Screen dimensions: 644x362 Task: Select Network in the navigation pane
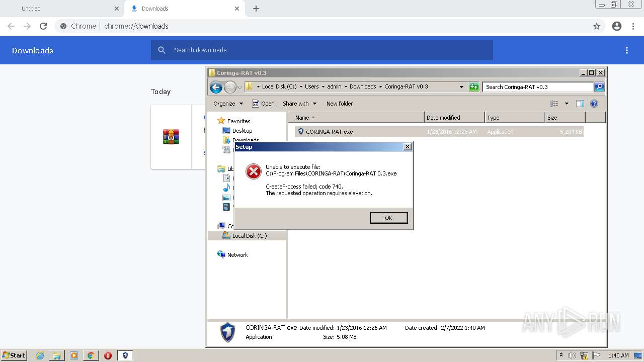pos(237,255)
